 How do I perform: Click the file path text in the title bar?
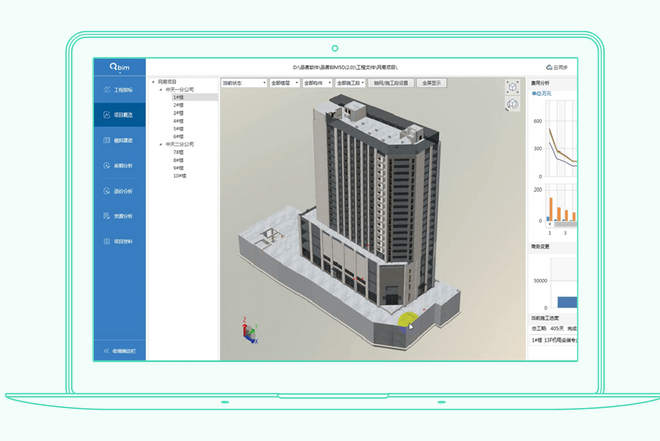(345, 67)
